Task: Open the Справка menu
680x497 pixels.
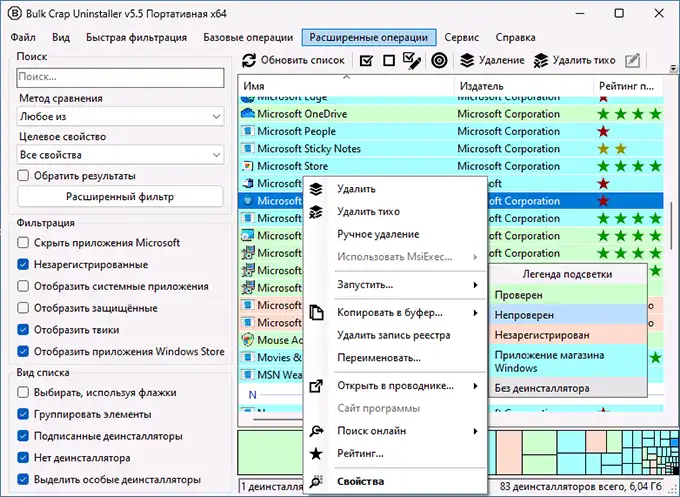Action: click(x=515, y=37)
